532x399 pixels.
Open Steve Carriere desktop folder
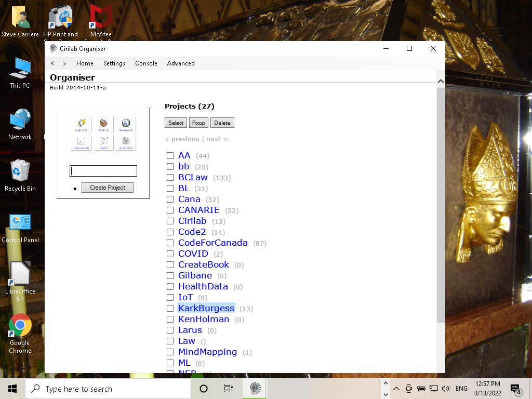[x=20, y=21]
